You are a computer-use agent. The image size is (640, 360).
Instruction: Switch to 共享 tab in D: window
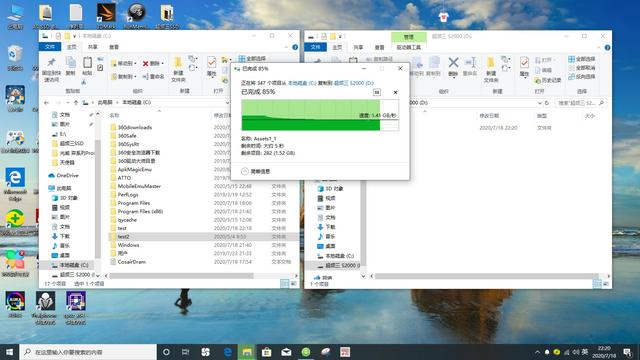point(358,47)
